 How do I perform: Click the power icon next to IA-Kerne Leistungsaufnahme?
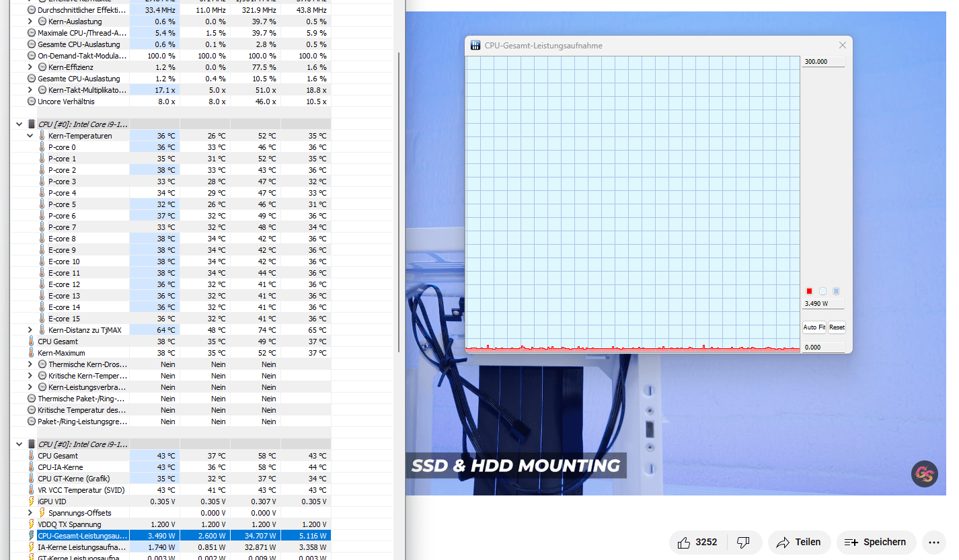(x=31, y=547)
